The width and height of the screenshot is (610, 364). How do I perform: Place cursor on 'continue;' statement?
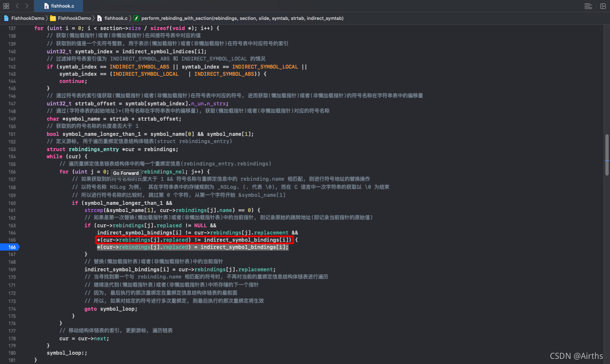pos(73,81)
